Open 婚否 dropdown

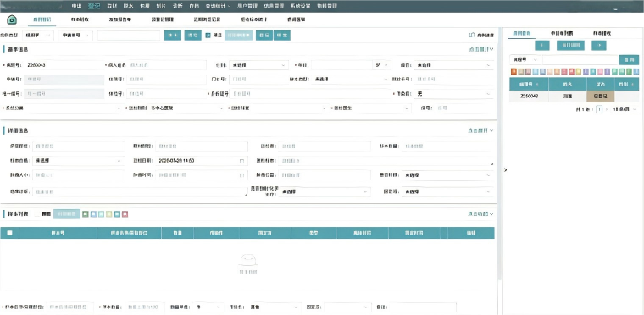[453, 65]
